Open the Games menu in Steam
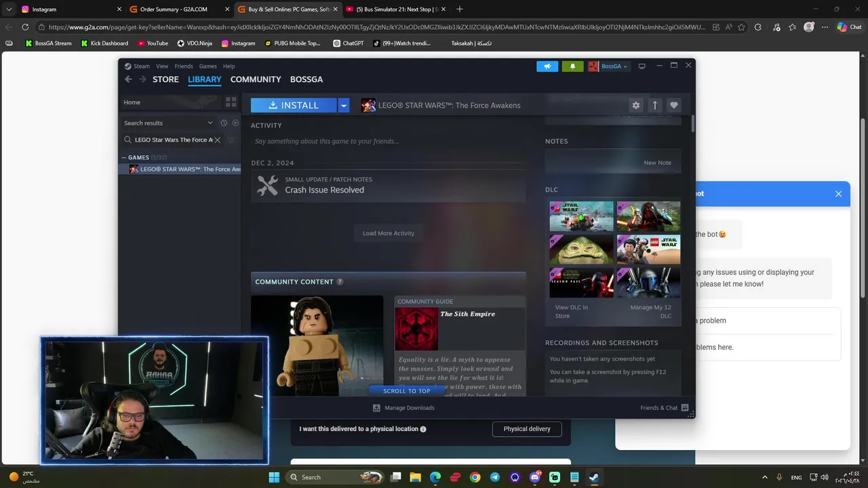 tap(208, 66)
